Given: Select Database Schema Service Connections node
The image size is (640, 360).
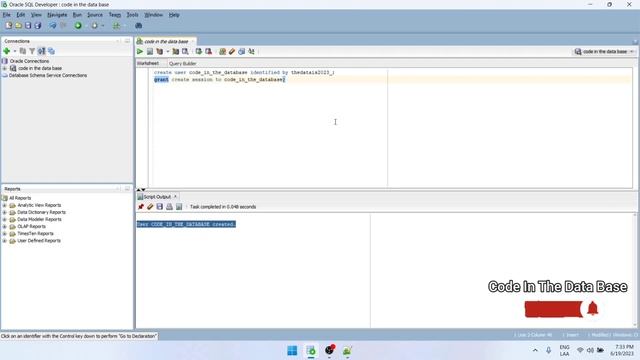Looking at the screenshot, I should click(x=48, y=76).
